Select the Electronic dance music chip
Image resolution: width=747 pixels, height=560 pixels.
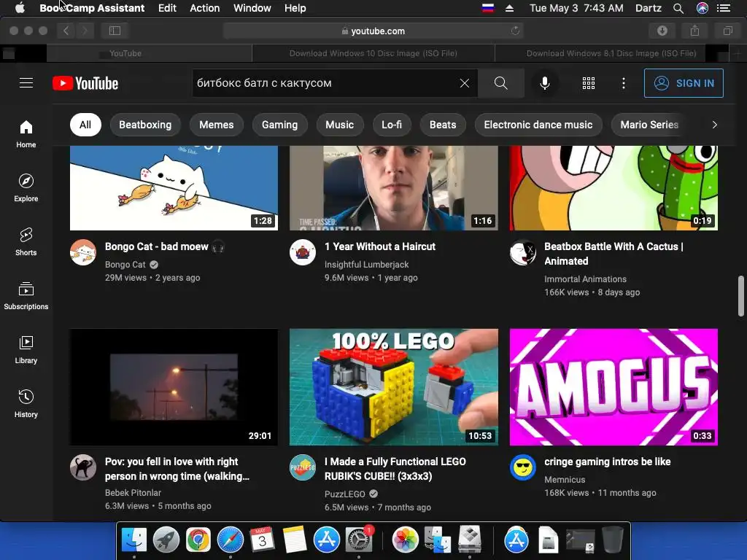tap(538, 125)
